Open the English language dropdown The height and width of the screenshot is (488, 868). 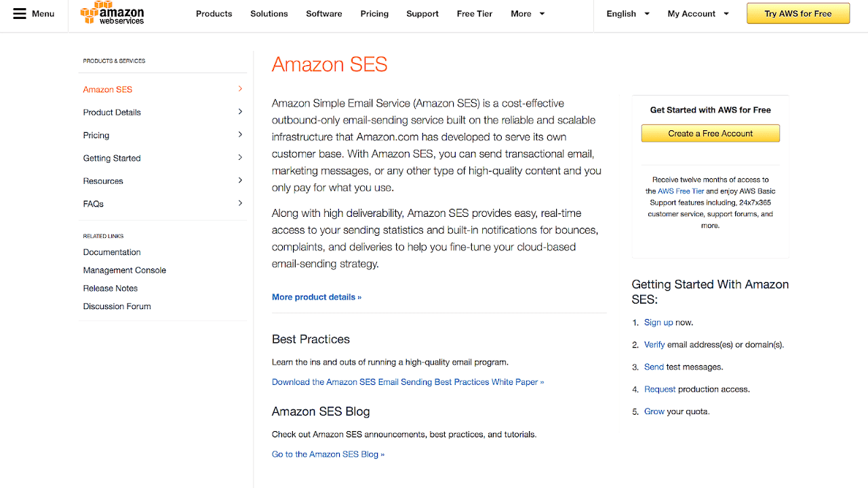[x=628, y=14]
